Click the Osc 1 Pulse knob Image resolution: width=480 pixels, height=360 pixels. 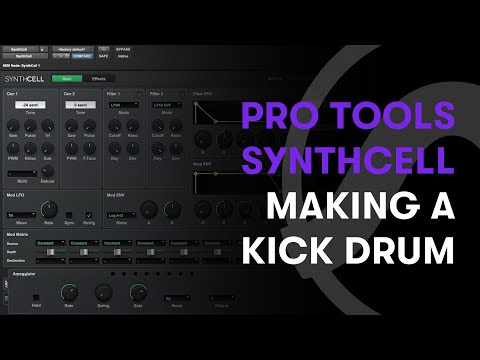pos(30,126)
